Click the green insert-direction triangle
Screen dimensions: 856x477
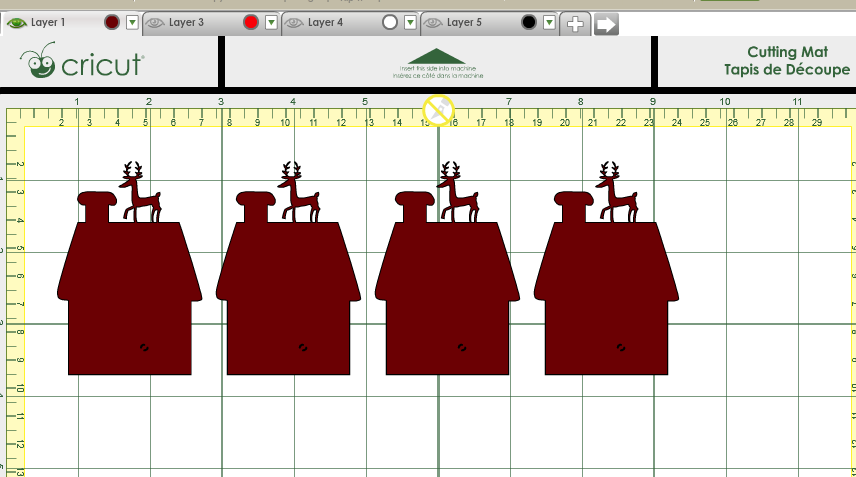[437, 56]
